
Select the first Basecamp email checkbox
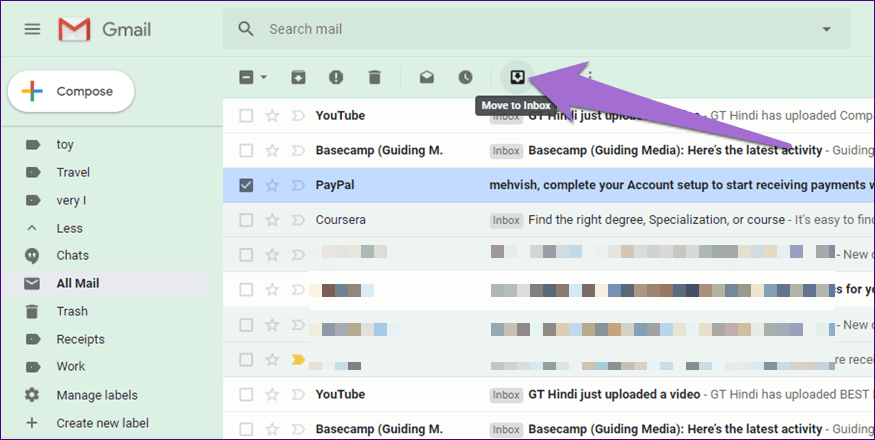tap(246, 150)
